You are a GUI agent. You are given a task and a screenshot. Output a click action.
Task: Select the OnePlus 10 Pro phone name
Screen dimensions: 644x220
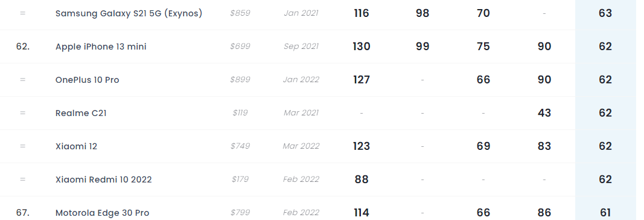87,80
